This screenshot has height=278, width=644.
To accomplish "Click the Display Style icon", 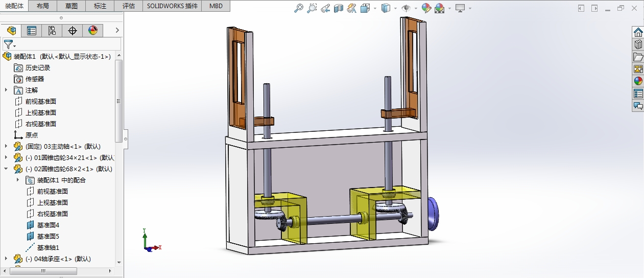I will pyautogui.click(x=387, y=8).
